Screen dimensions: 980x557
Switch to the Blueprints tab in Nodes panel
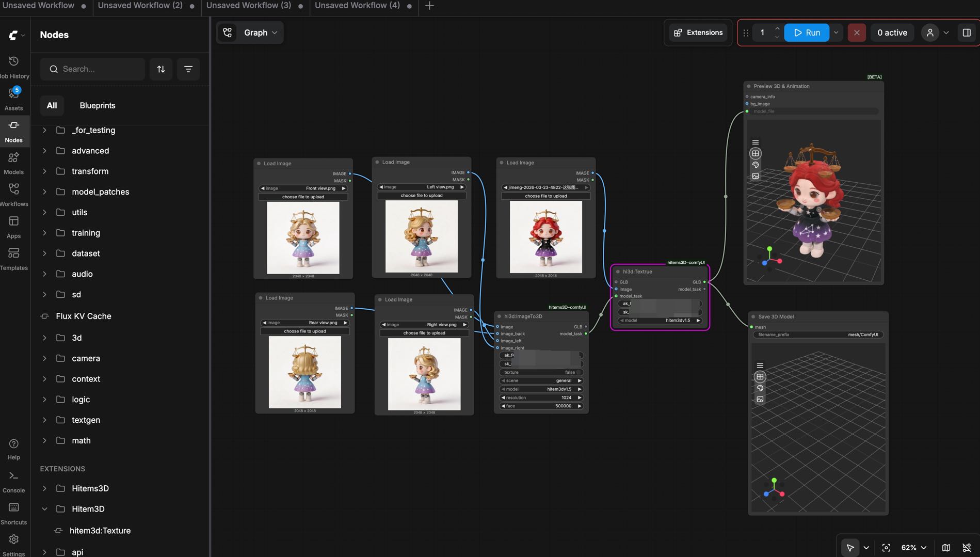point(98,105)
